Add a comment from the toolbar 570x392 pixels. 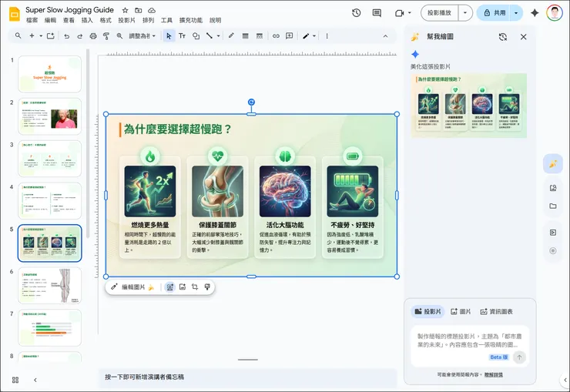tap(290, 35)
